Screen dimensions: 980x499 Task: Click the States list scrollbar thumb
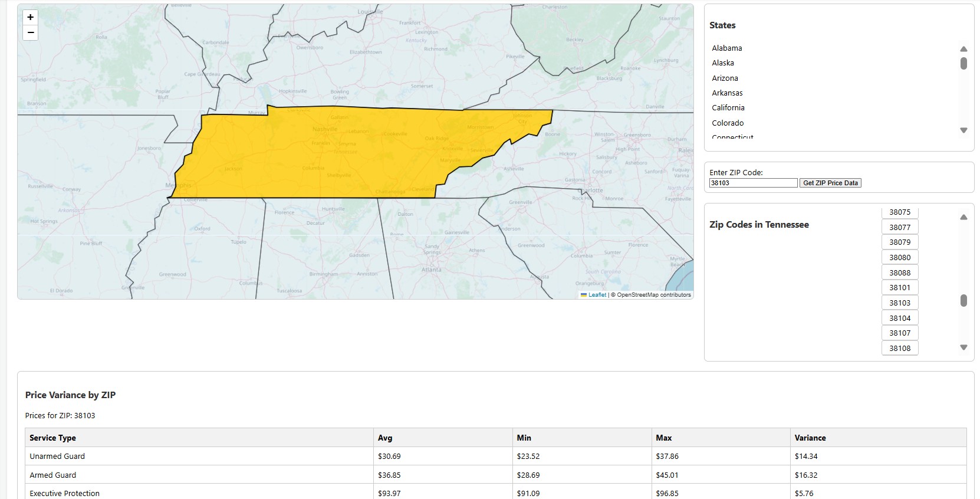(963, 63)
